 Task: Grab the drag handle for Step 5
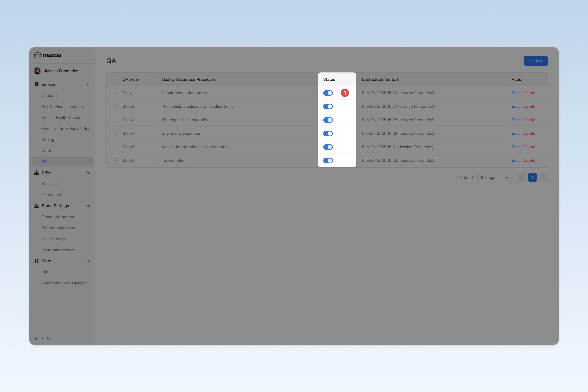tap(116, 147)
